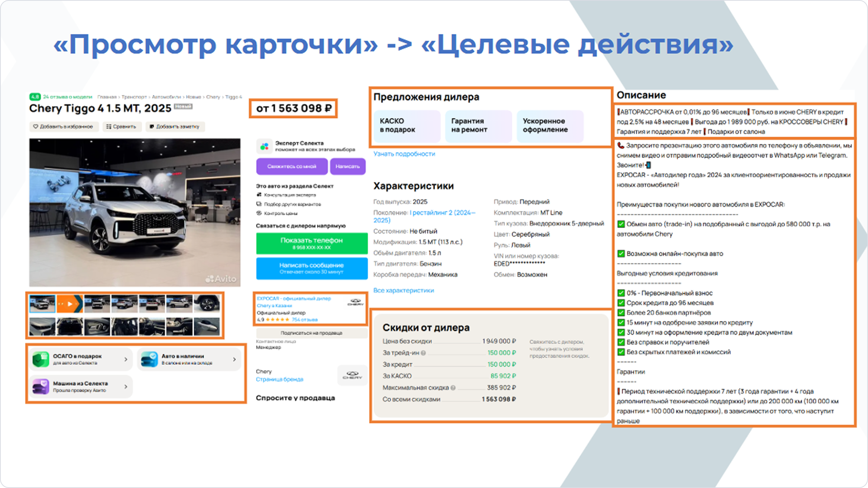Click the help icon next to Максимальная скидка
The image size is (868, 488).
453,388
